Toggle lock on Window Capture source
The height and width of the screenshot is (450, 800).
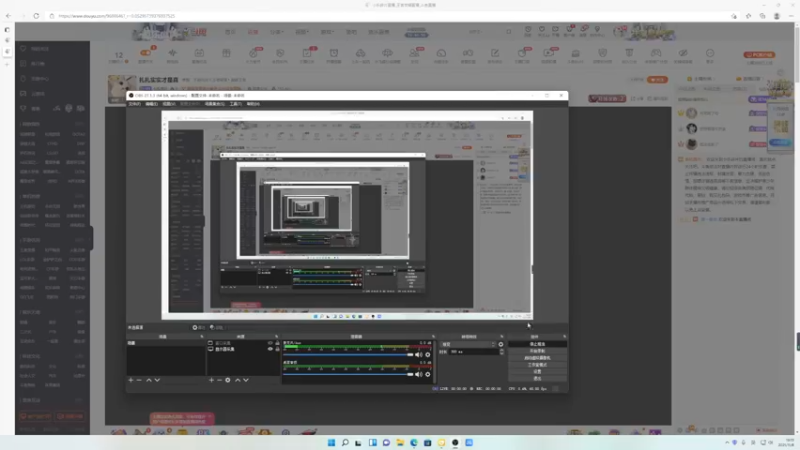(278, 343)
